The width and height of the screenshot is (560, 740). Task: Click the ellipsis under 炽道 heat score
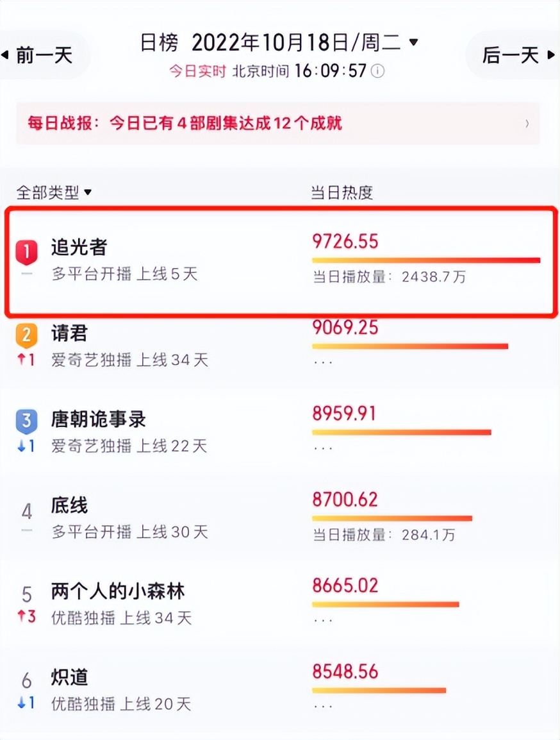click(x=323, y=707)
